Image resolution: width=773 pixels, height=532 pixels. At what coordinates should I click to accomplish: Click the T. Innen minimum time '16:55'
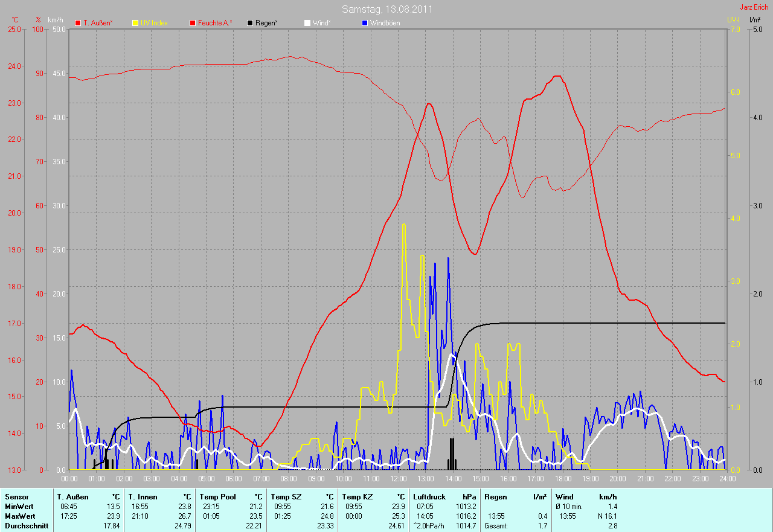coord(140,507)
